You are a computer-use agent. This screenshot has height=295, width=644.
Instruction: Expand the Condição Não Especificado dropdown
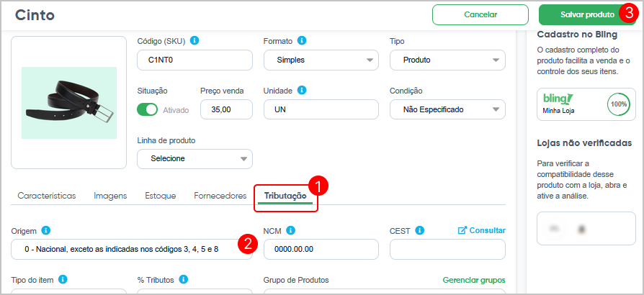(x=447, y=109)
